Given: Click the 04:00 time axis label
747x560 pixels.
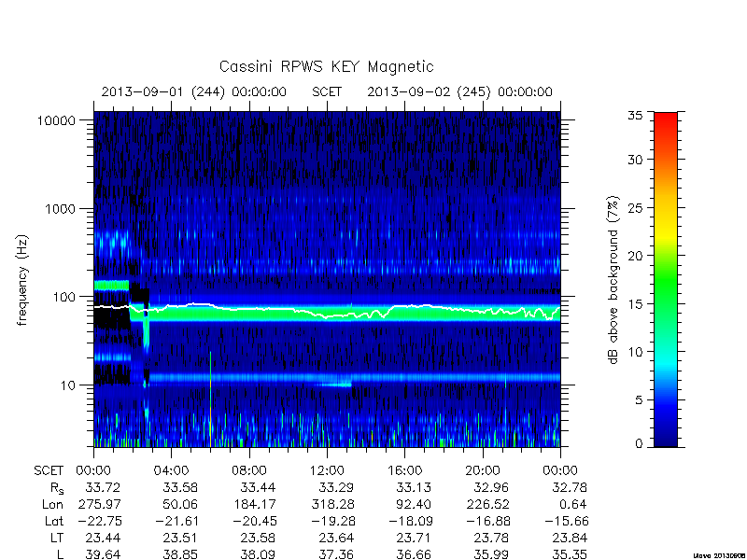Looking at the screenshot, I should (x=171, y=471).
